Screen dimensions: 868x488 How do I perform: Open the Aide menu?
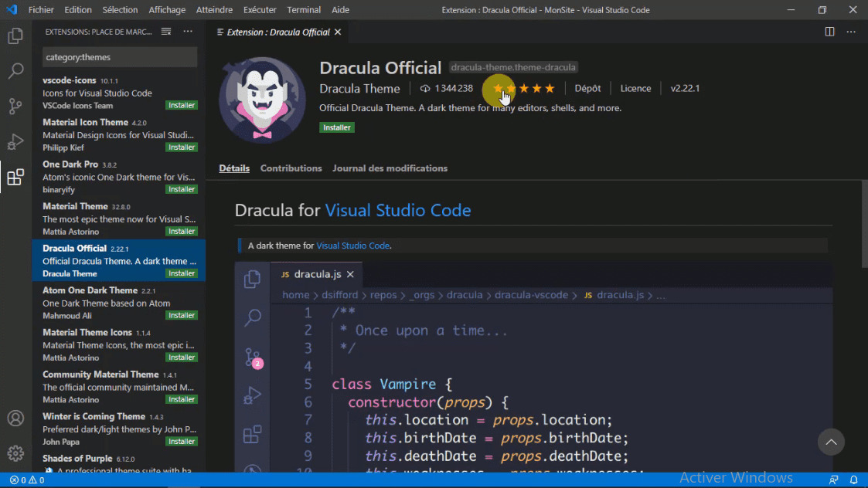point(340,10)
